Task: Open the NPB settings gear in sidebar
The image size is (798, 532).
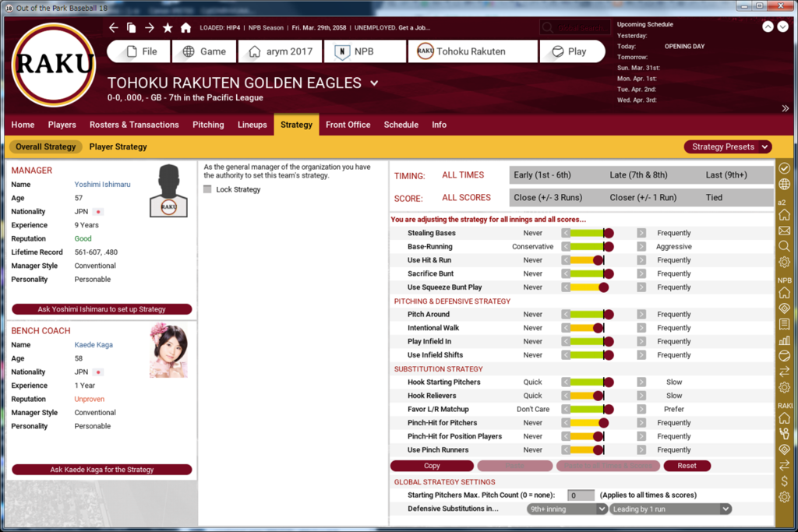Action: coord(784,387)
